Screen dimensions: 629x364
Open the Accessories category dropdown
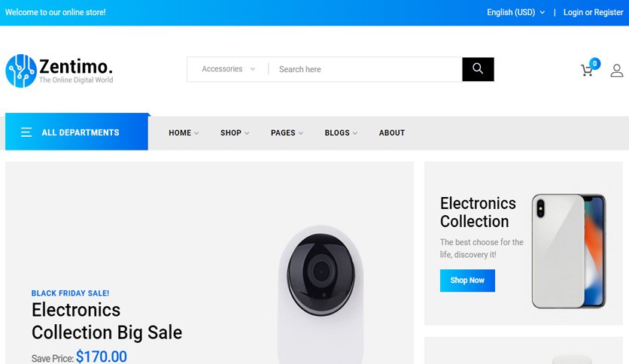[228, 69]
